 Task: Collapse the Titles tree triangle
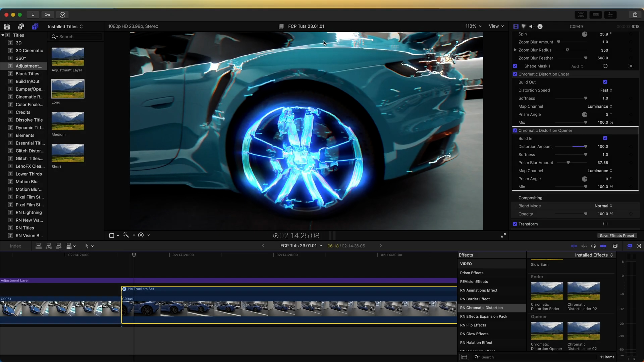click(x=3, y=35)
